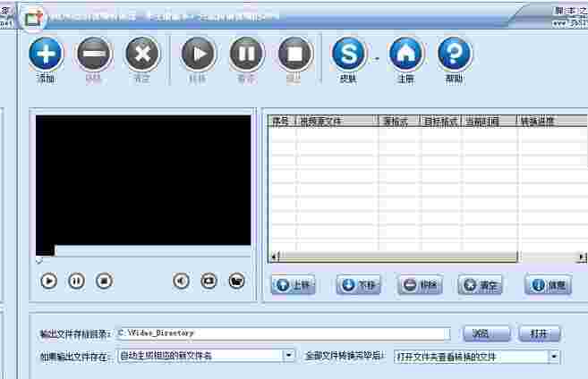Click the blue plus 添加 (Add) icon
This screenshot has height=379, width=588.
pos(46,55)
